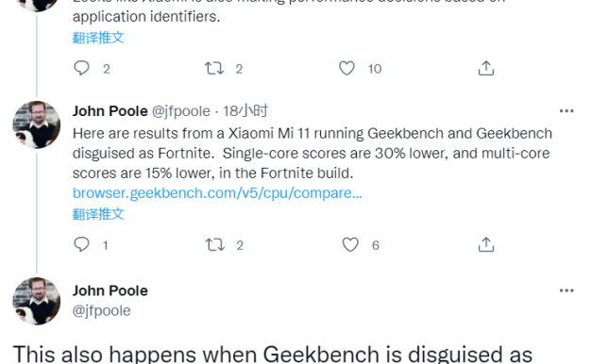Open John Poole's avatar on bottom tweet

[37, 301]
